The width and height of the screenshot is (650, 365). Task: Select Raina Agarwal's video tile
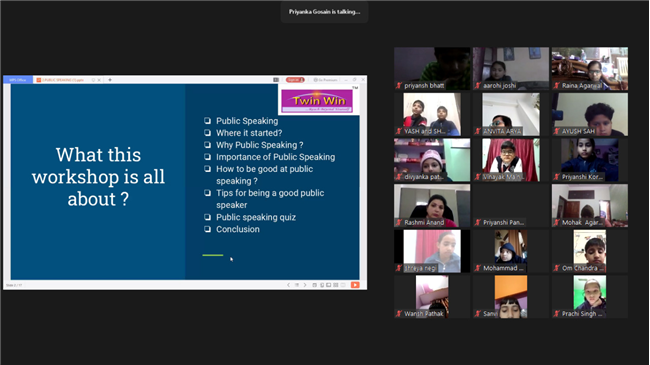(x=589, y=68)
